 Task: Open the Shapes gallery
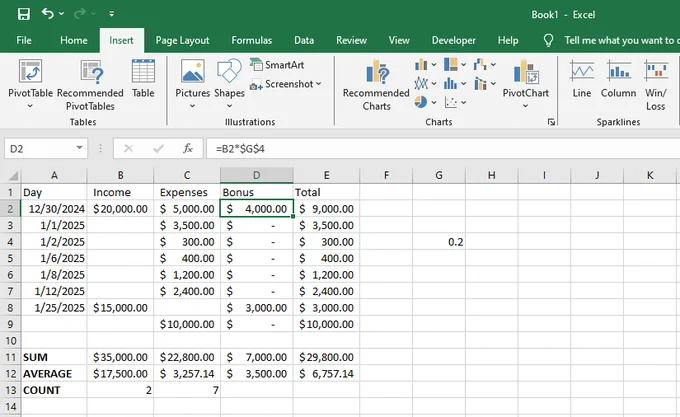point(229,83)
